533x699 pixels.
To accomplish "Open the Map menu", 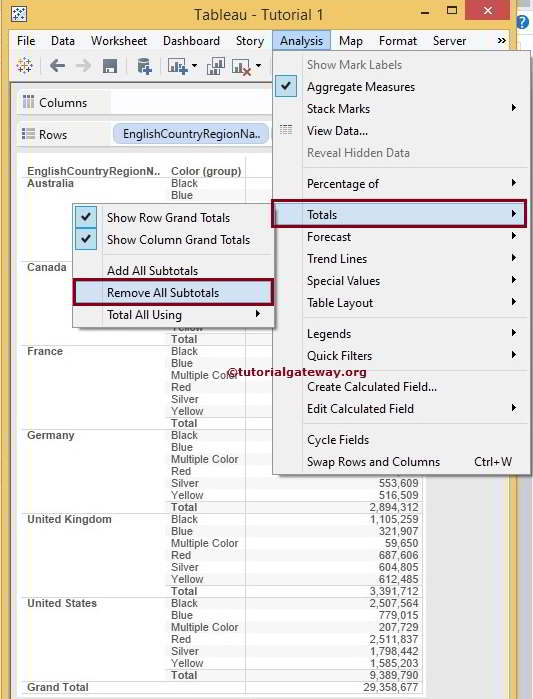I will point(351,41).
